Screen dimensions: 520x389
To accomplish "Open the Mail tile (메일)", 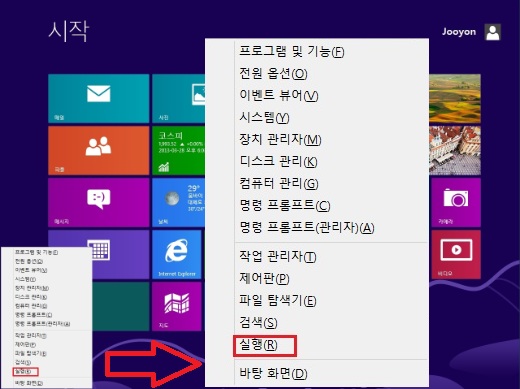I will click(98, 99).
